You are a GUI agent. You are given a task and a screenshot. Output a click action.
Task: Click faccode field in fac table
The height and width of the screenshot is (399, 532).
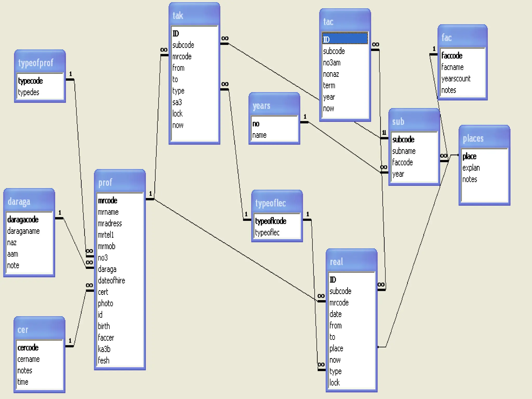tap(452, 56)
